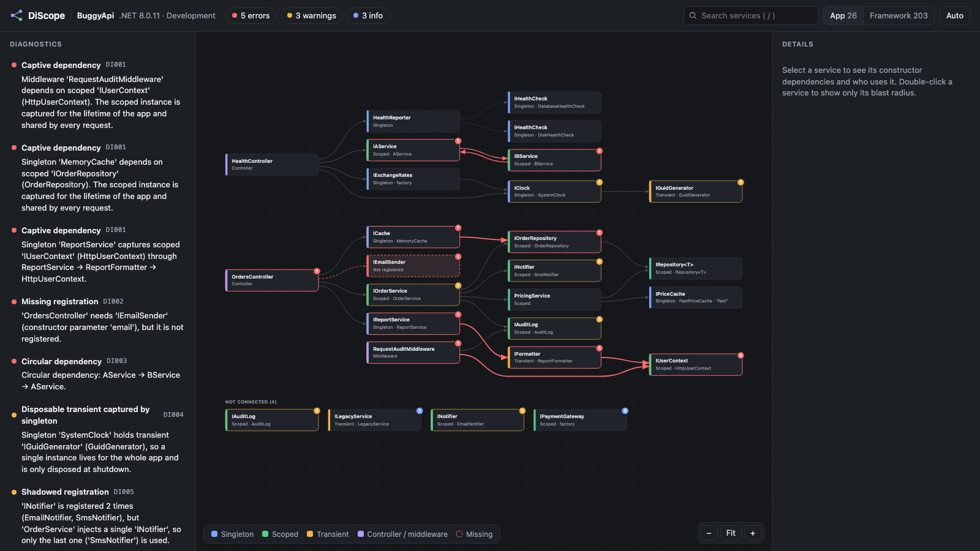Click the Auto theme button
The image size is (980, 551).
tap(955, 16)
